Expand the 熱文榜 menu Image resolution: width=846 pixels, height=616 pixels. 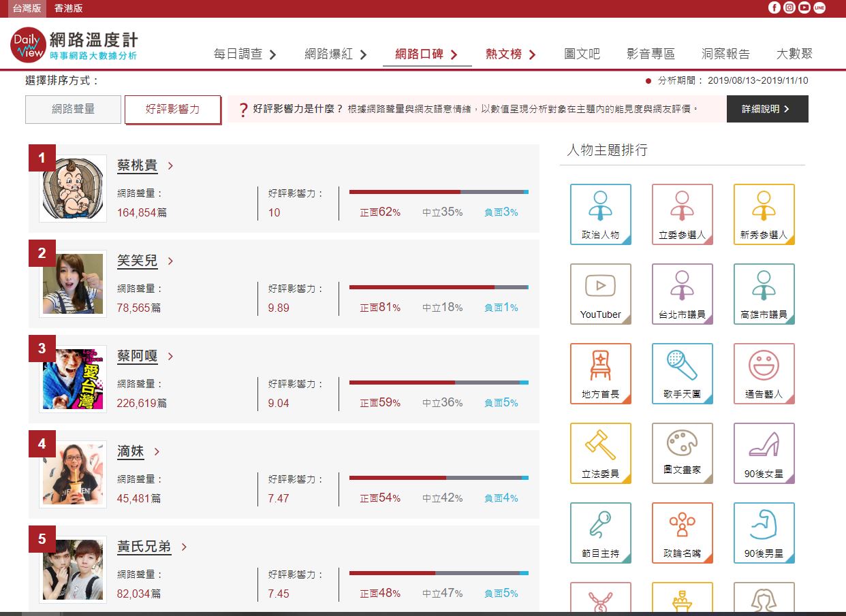point(511,54)
